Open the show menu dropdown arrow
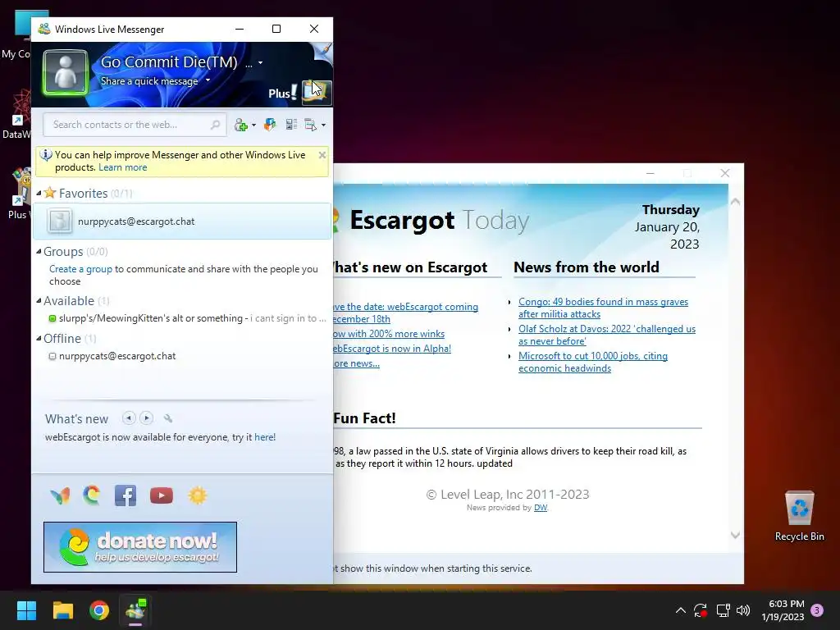The width and height of the screenshot is (840, 630). click(x=323, y=126)
